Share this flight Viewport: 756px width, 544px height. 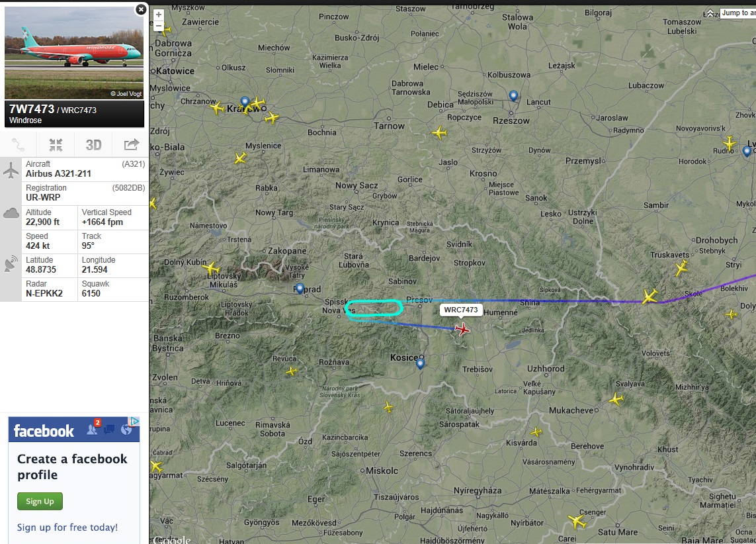(x=131, y=145)
